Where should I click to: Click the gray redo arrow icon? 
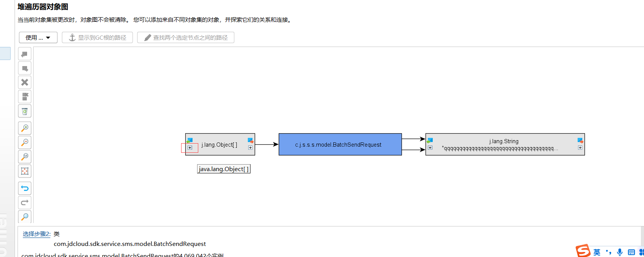click(x=25, y=202)
